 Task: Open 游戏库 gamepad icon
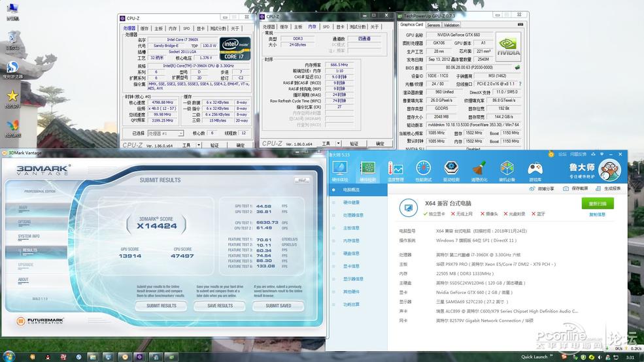click(535, 172)
